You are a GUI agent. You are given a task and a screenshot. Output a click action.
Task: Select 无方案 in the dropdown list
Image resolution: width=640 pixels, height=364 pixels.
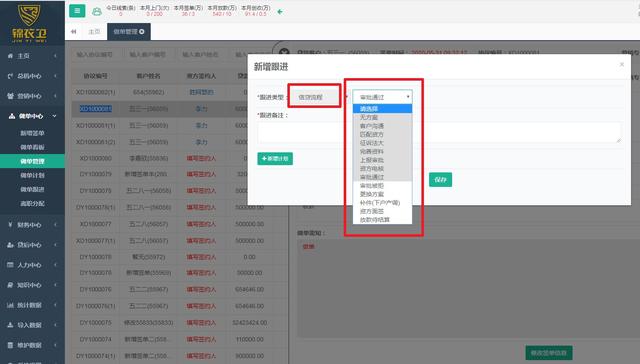click(382, 117)
